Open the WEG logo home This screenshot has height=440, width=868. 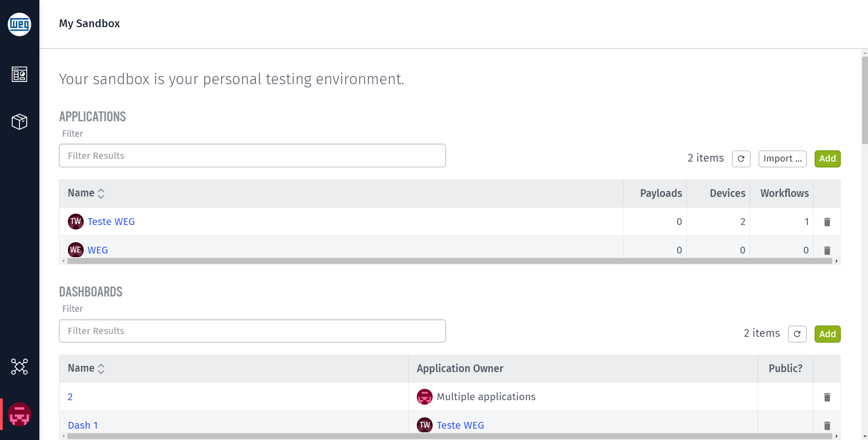[x=19, y=24]
